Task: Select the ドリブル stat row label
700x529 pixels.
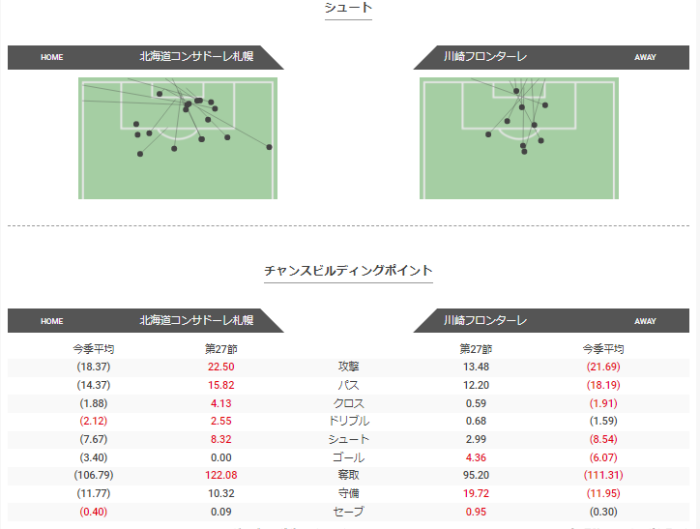Action: [x=349, y=421]
